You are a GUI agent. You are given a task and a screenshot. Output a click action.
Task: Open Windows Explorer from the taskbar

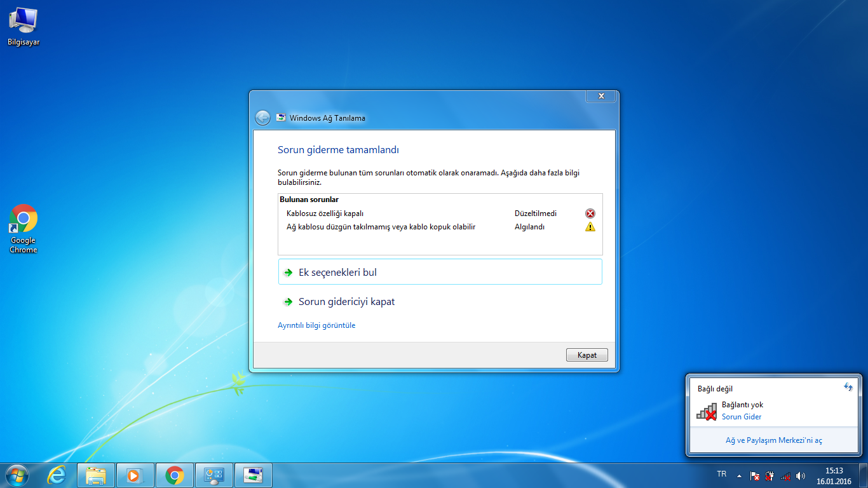click(x=96, y=475)
